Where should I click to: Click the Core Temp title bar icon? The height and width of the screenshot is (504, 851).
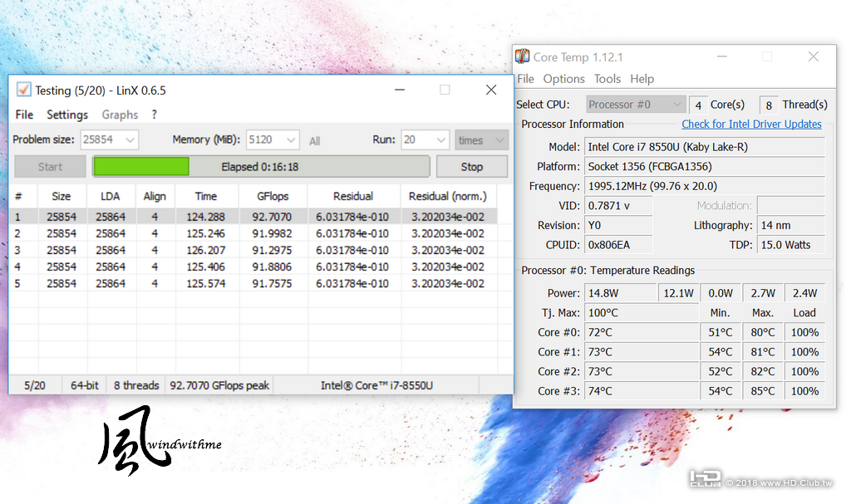pyautogui.click(x=522, y=56)
